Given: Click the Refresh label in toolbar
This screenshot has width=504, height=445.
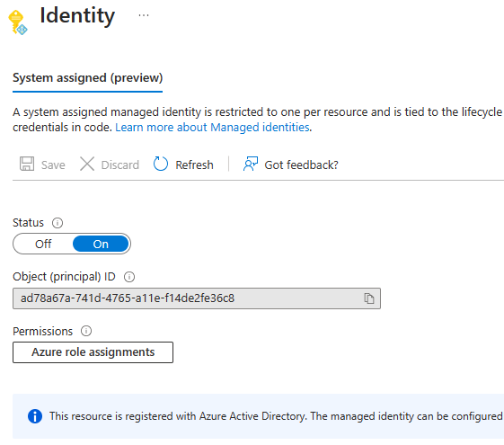Looking at the screenshot, I should pos(194,165).
